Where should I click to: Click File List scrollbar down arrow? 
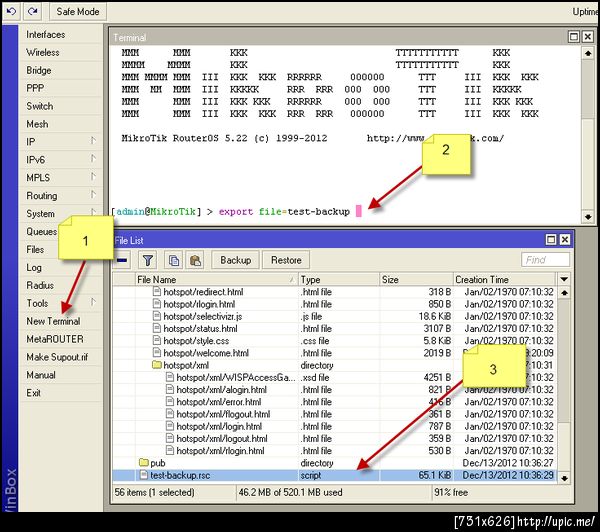coord(564,478)
